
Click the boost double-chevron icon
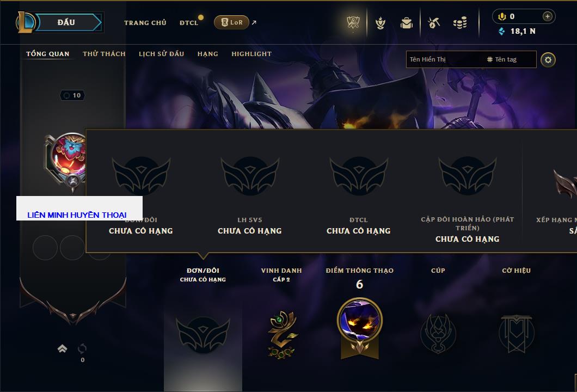[x=62, y=348]
